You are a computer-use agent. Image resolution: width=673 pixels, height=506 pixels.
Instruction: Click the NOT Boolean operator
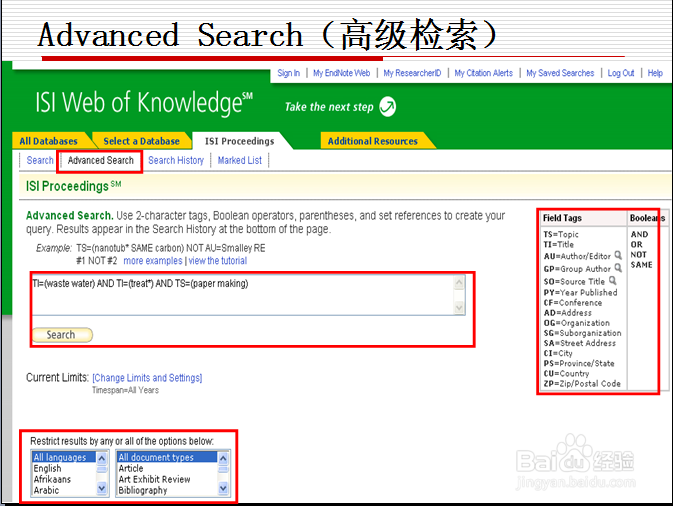[638, 255]
